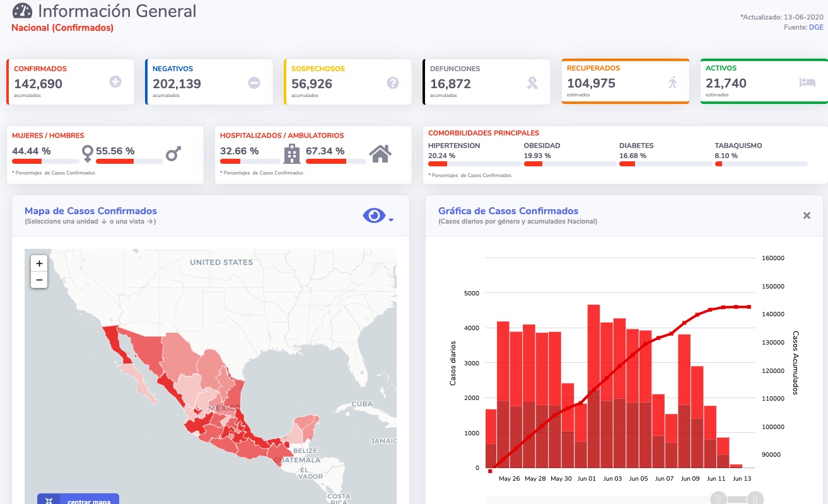Click the plus icon in Confirmados card

tap(115, 82)
